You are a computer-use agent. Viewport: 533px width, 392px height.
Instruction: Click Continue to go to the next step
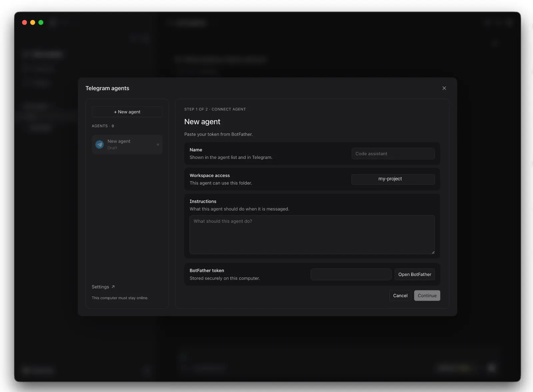coord(427,295)
